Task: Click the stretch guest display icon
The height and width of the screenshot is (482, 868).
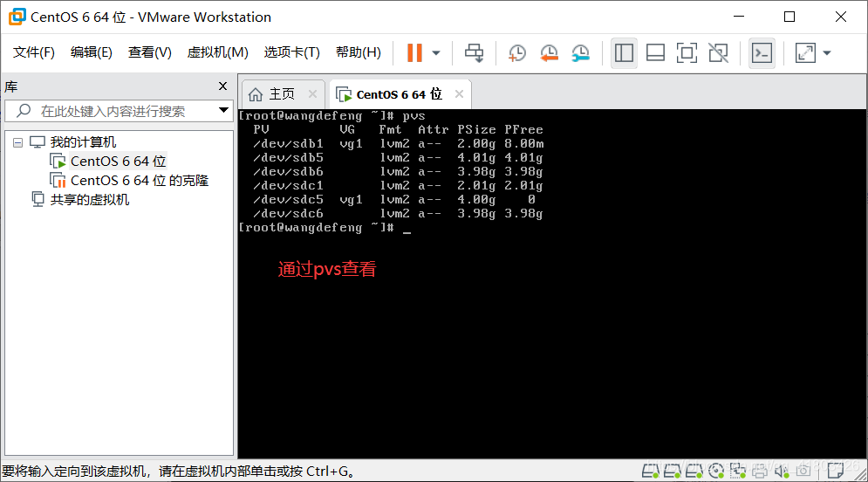Action: click(805, 53)
